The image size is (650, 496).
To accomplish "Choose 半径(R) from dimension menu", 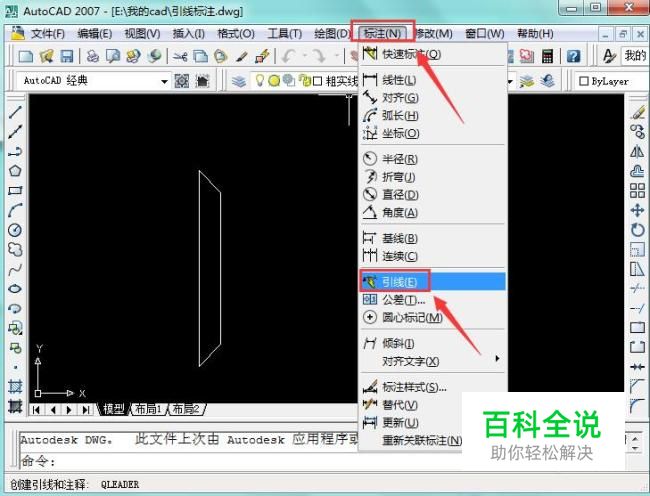I will 433,159.
